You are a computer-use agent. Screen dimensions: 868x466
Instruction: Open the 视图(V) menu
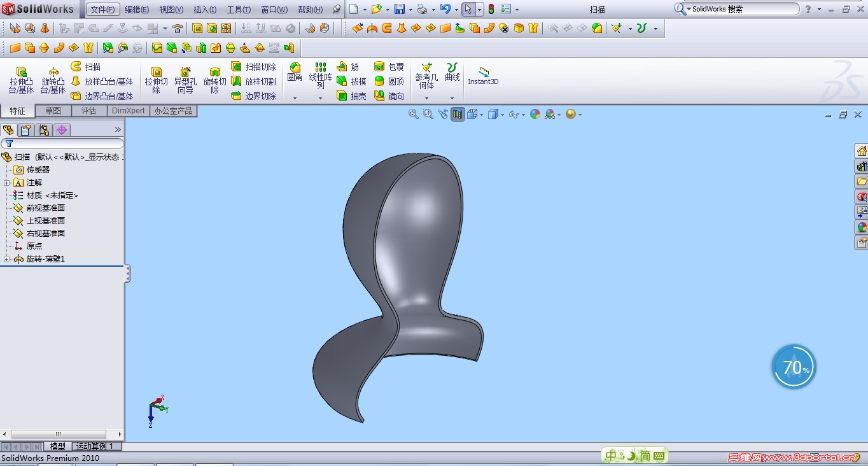171,10
